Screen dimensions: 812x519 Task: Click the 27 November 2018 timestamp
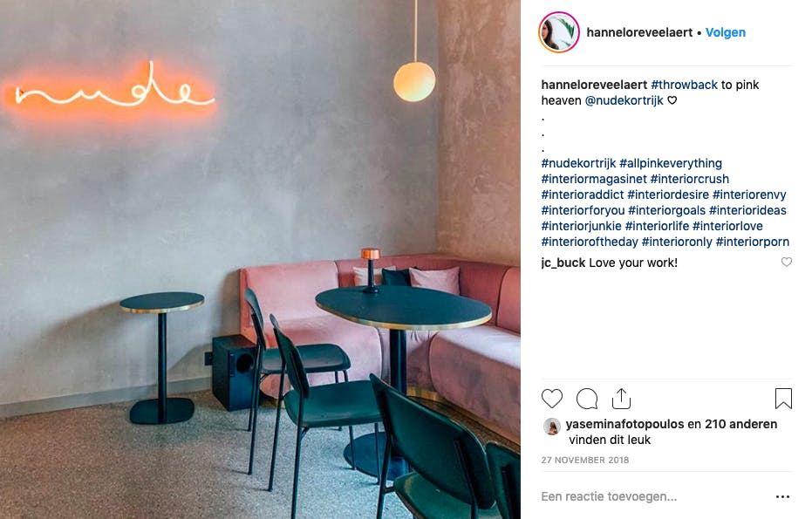584,460
